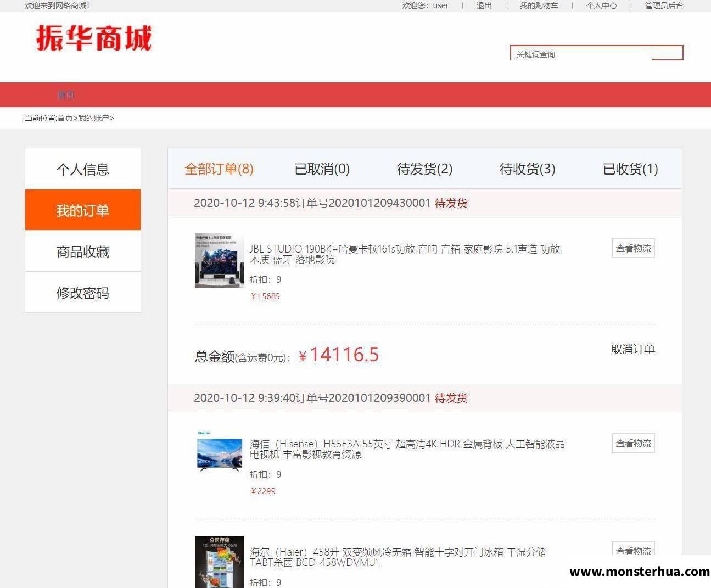Viewport: 711px width, 588px height.
Task: Click the total amount ¥14116.5
Action: (x=339, y=355)
